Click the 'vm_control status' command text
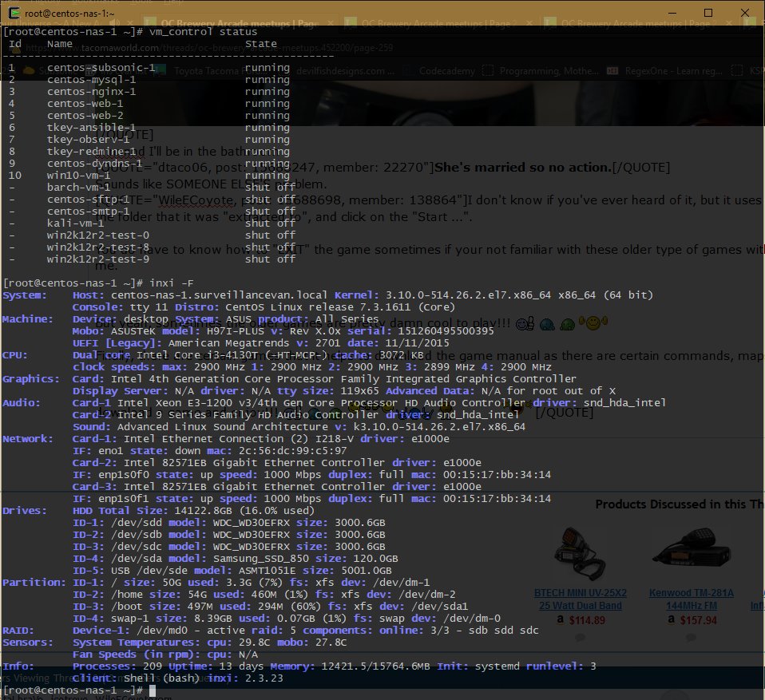Viewport: 765px width, 700px height. [203, 32]
